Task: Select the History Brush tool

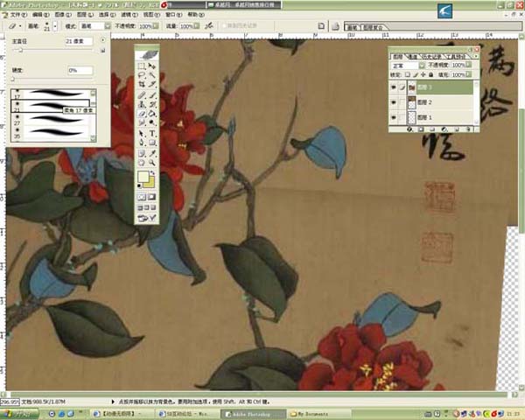Action: [152, 104]
